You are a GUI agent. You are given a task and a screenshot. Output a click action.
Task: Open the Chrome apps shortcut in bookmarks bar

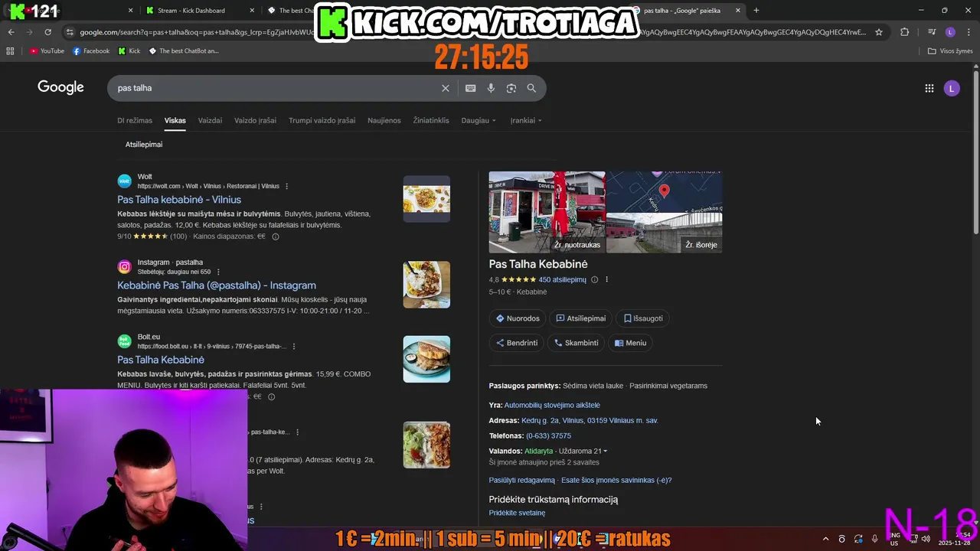pyautogui.click(x=10, y=51)
